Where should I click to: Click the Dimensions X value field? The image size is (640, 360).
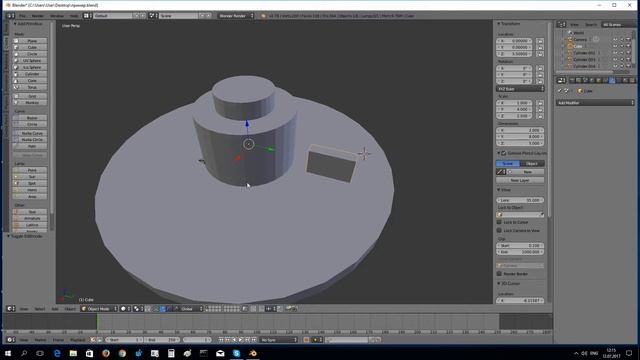pyautogui.click(x=520, y=130)
